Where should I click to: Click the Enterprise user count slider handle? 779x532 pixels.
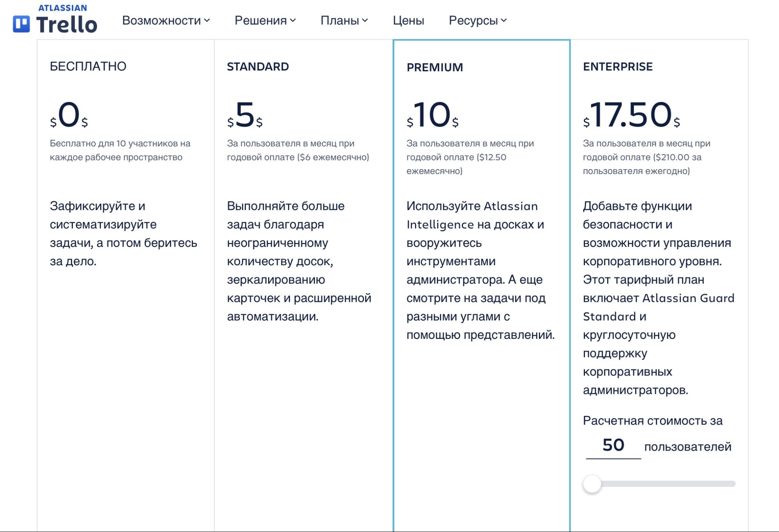click(x=592, y=484)
